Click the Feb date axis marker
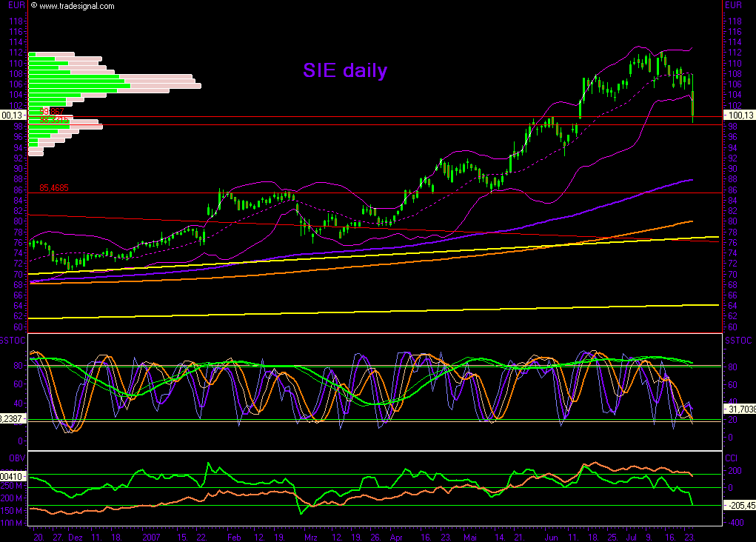 (x=233, y=538)
